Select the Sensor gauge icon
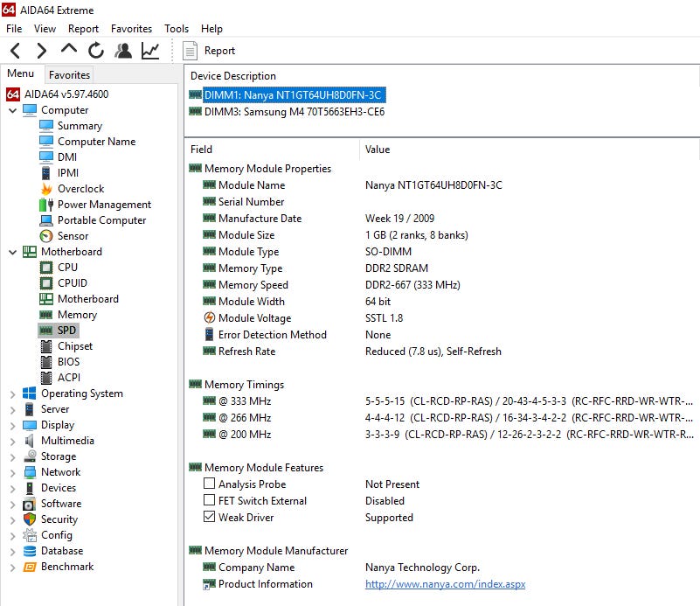This screenshot has height=606, width=700. 46,236
